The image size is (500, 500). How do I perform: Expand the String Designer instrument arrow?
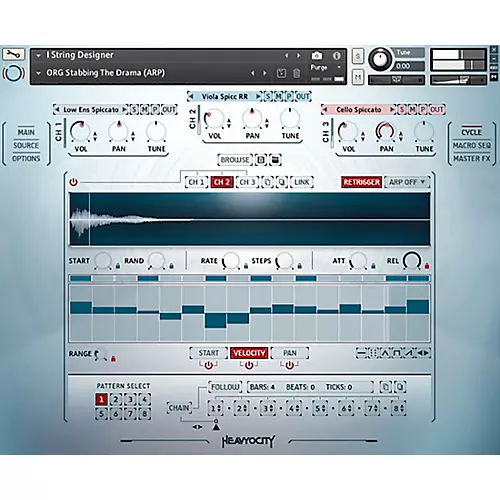pyautogui.click(x=38, y=55)
